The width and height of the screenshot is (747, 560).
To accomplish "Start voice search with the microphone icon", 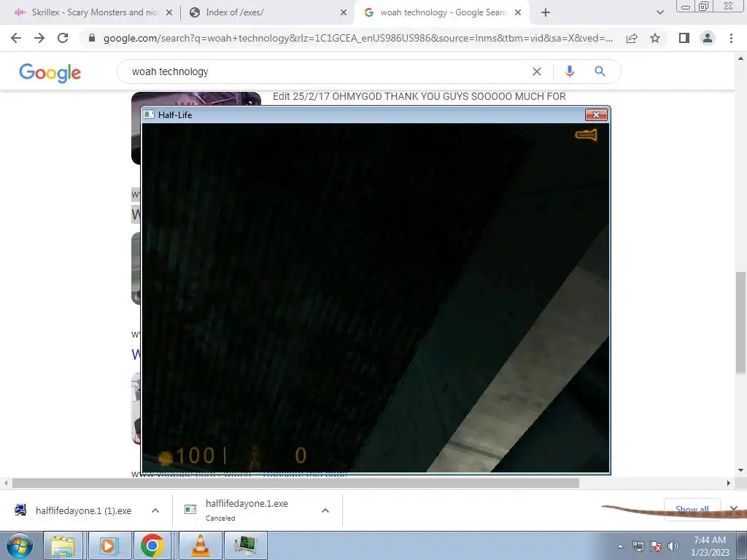I will point(569,71).
